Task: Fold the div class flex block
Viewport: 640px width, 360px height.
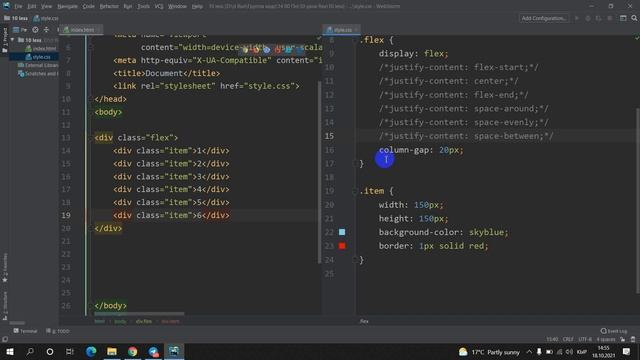Action: (91, 138)
